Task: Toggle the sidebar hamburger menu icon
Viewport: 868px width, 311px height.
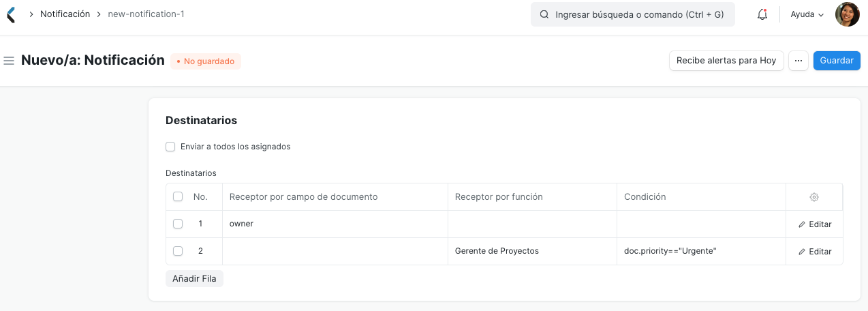Action: point(9,61)
